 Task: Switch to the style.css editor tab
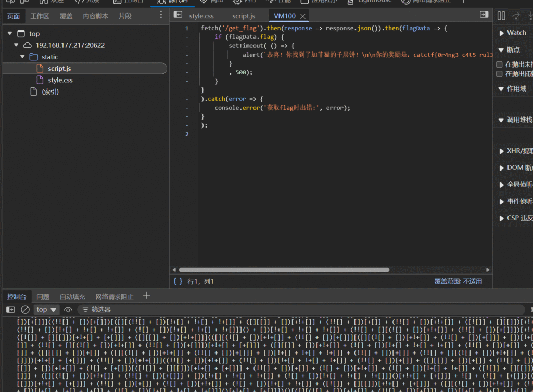click(201, 16)
